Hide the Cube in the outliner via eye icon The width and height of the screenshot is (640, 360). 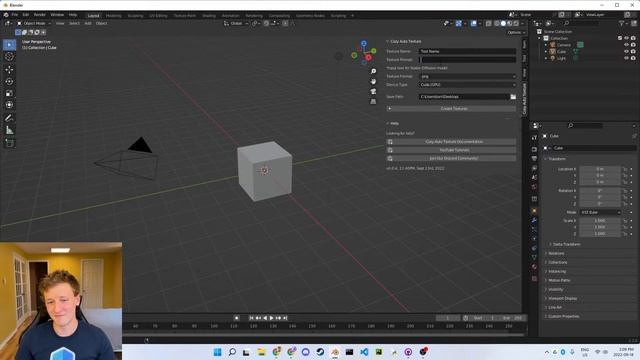626,51
